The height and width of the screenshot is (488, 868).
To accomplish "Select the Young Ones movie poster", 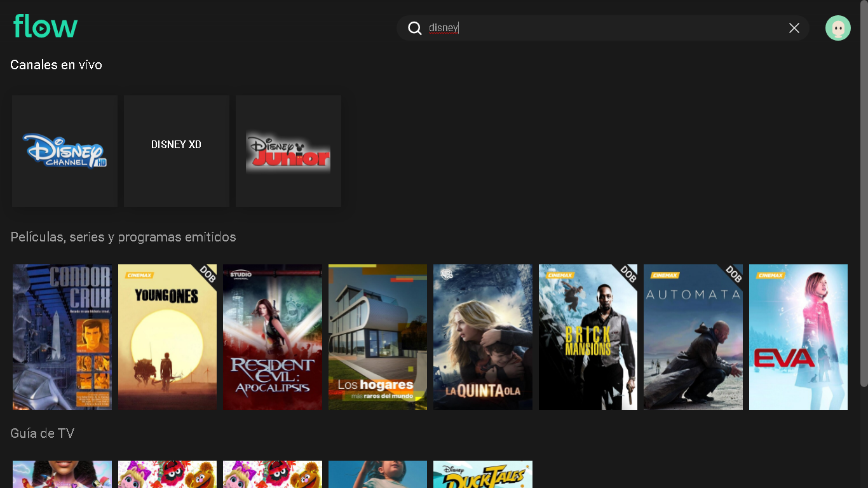I will (167, 337).
